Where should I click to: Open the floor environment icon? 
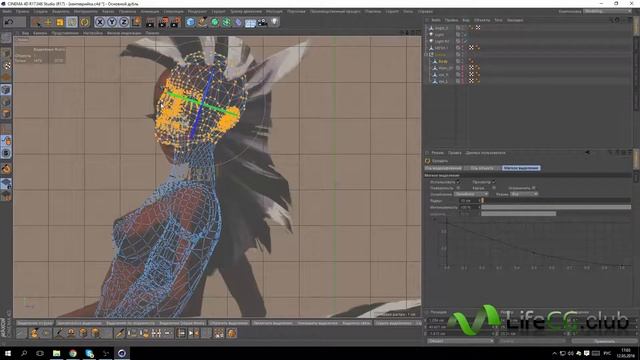pos(250,22)
